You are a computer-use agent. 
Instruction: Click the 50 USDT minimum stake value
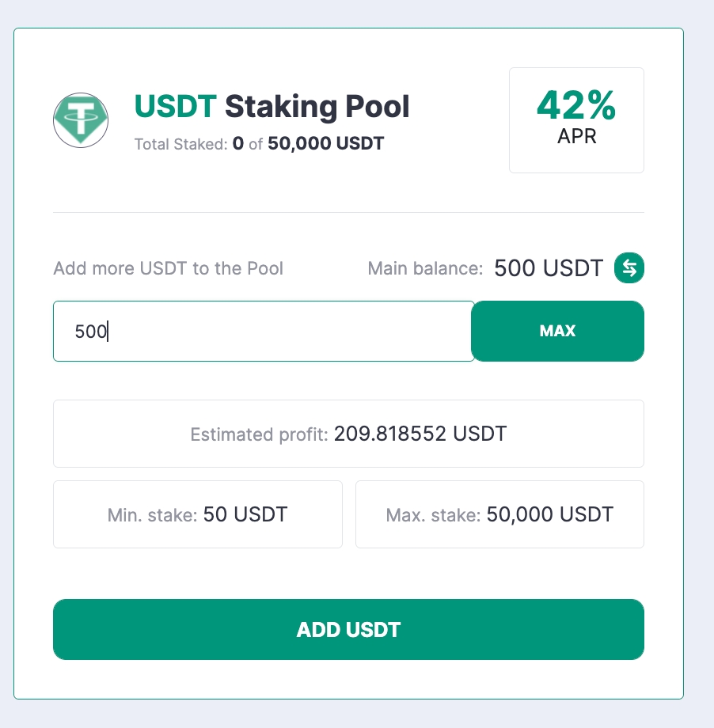pos(245,515)
